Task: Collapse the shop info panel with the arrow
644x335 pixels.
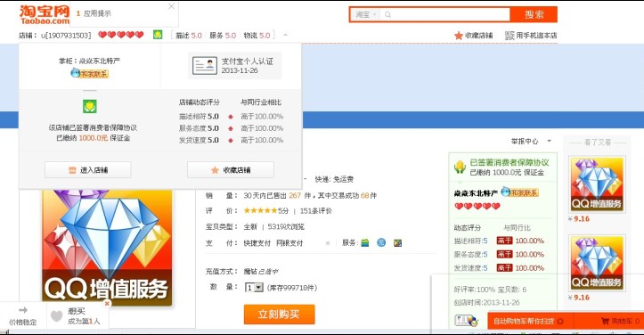Action: pos(285,36)
